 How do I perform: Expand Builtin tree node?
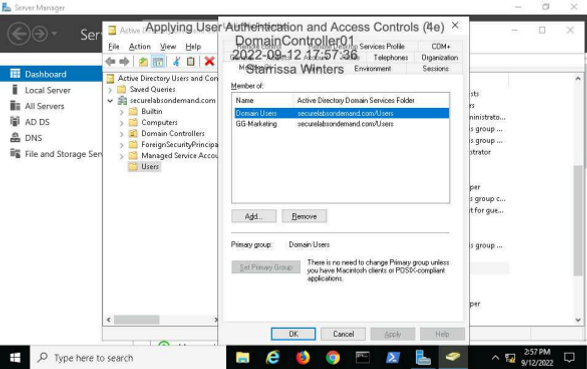tap(122, 112)
